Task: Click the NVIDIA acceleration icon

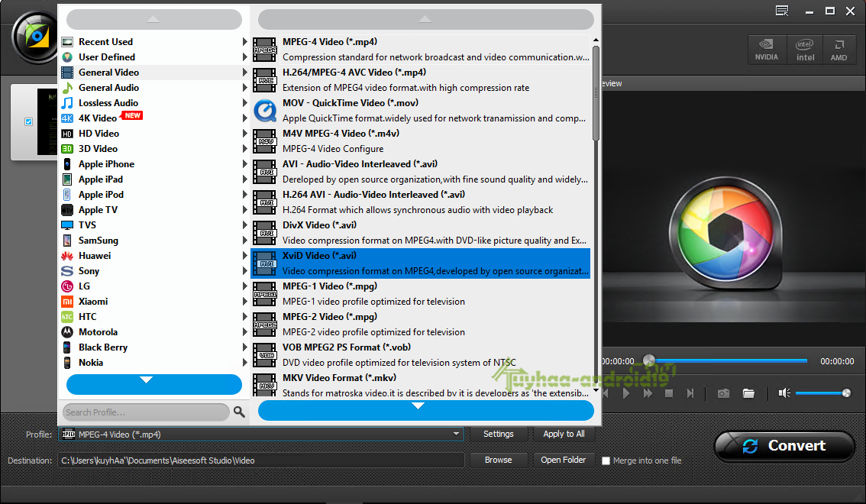Action: click(767, 49)
